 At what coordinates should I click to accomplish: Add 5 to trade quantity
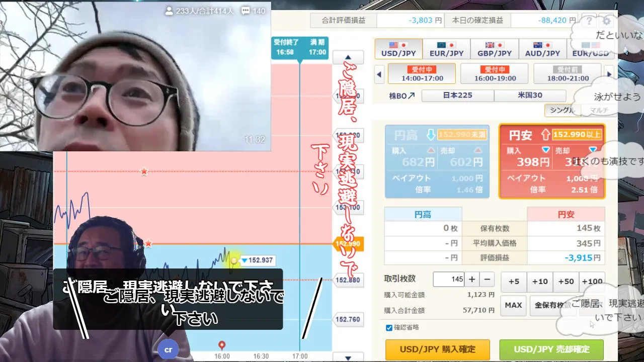click(x=514, y=282)
